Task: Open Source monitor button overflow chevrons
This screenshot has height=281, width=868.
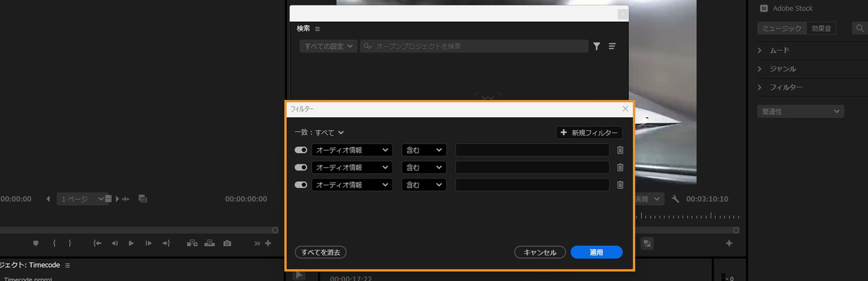Action: click(257, 243)
